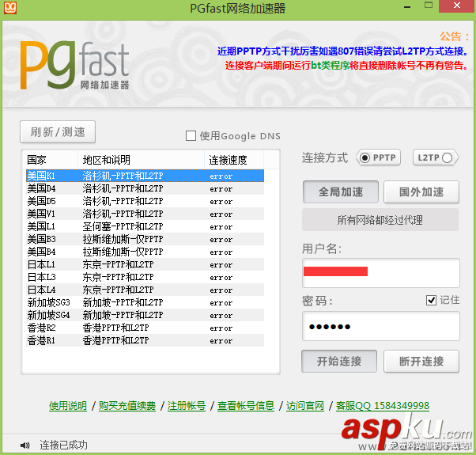Choose 全局加速 mode button
The height and width of the screenshot is (455, 476).
[x=341, y=192]
